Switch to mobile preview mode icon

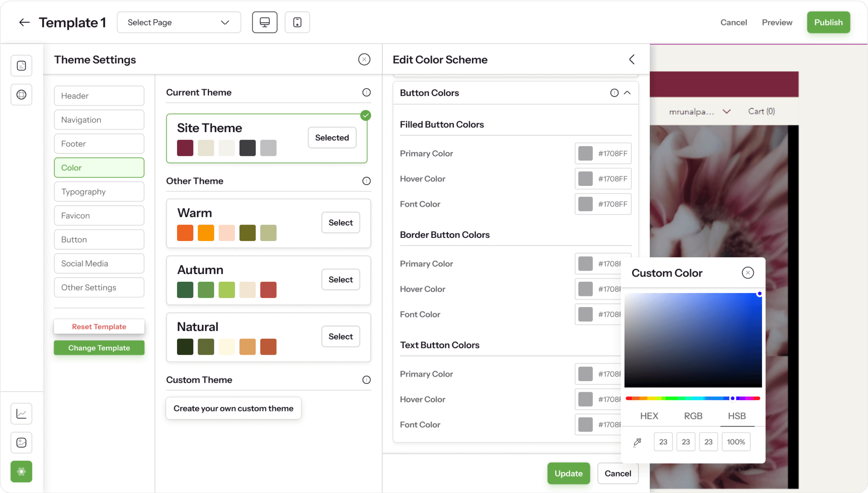[x=297, y=22]
